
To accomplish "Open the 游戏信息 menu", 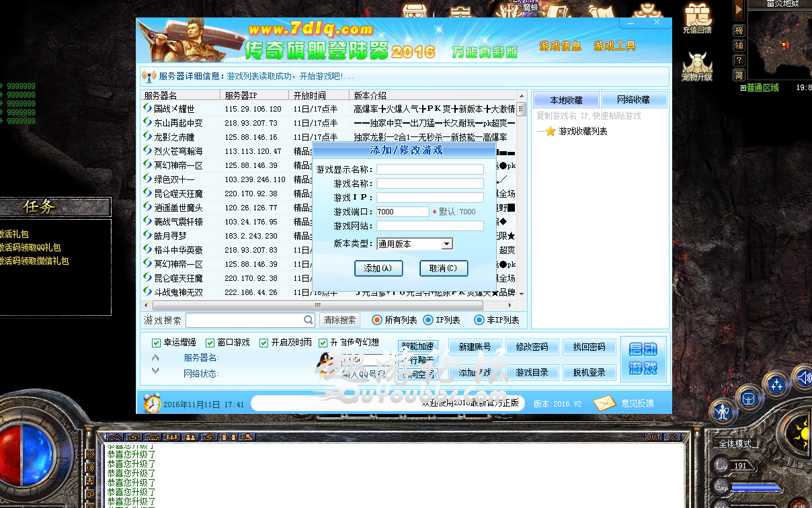I will point(560,46).
